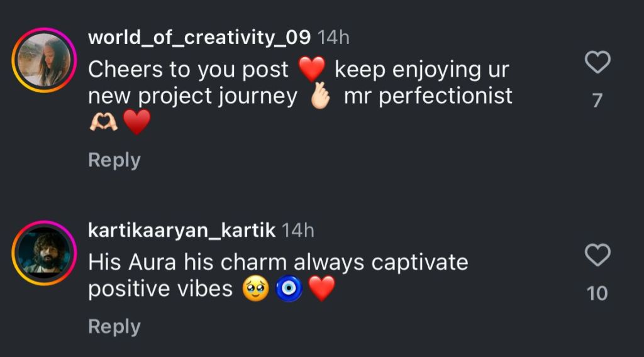Click the red heart after evil eye emoji
The image size is (644, 357).
point(322,289)
